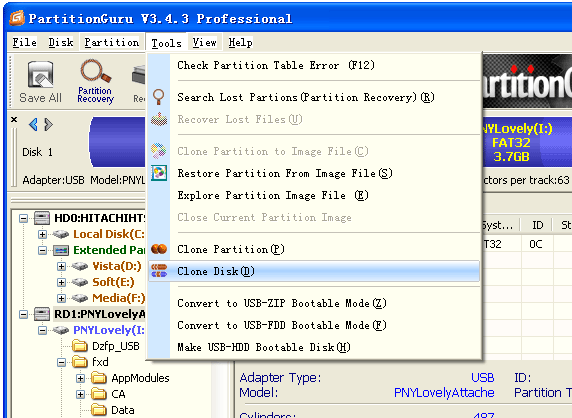The height and width of the screenshot is (418, 572).
Task: Click the Dzfp_USB folder icon
Action: (x=80, y=346)
